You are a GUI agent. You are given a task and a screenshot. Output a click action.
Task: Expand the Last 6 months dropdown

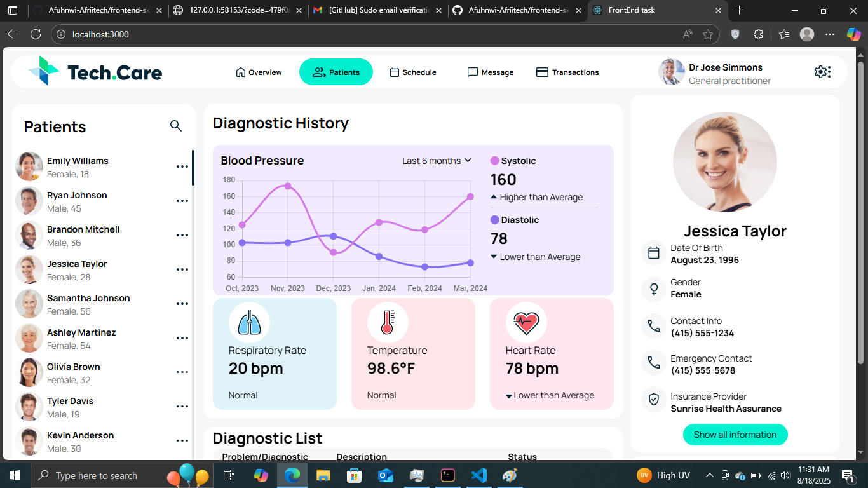click(x=437, y=161)
